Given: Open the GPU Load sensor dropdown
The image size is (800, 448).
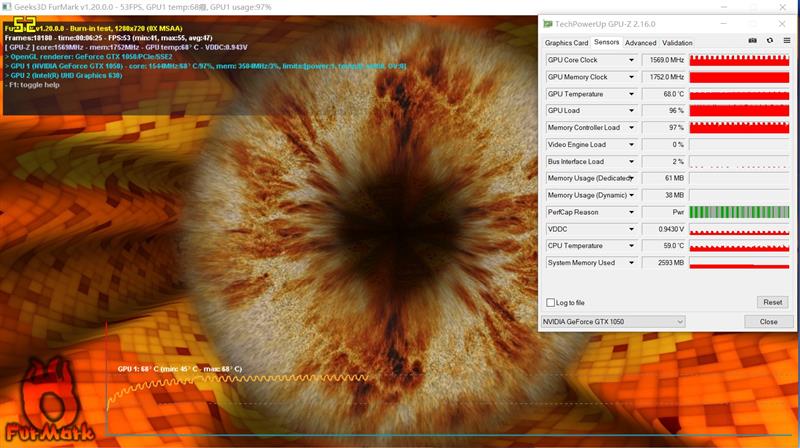Looking at the screenshot, I should 631,111.
